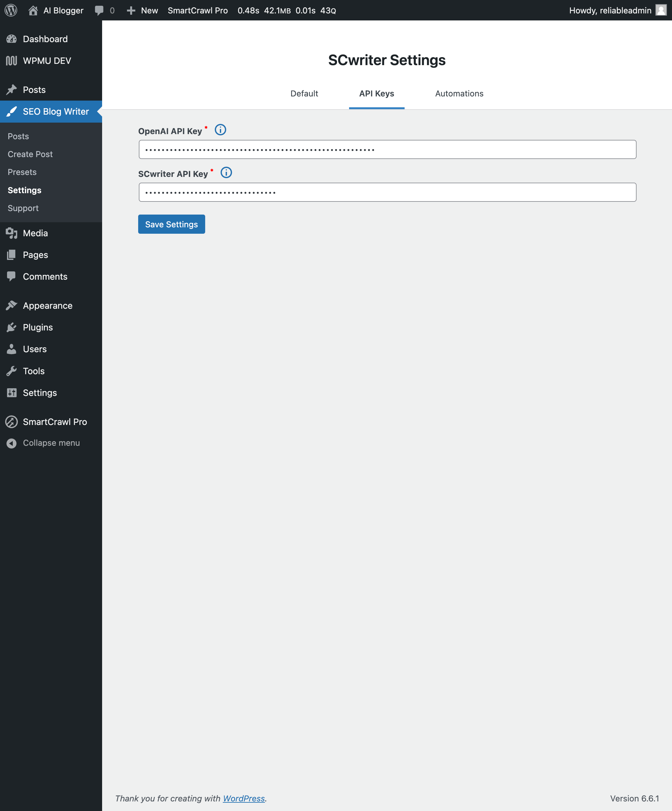
Task: Click the Appearance paintbrush icon
Action: click(x=11, y=306)
